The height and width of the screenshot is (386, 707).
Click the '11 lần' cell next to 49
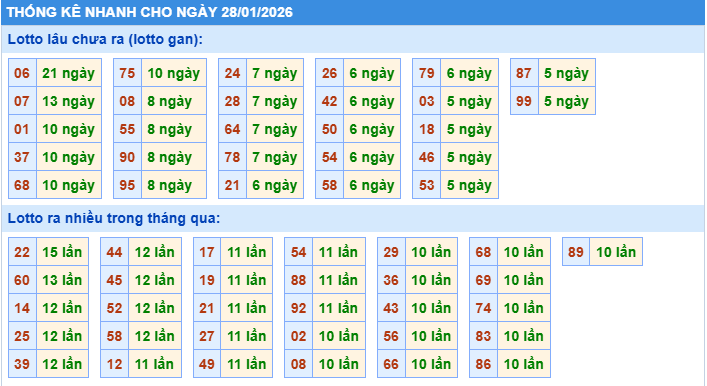[x=247, y=364]
